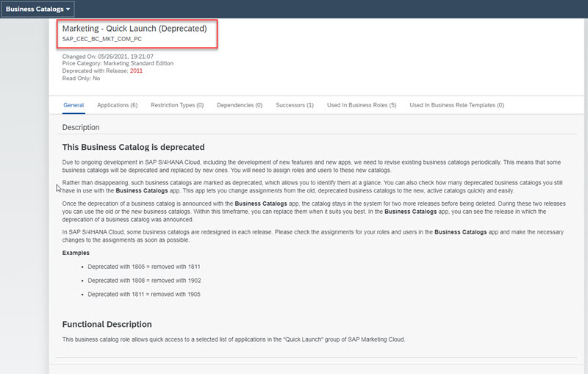Image resolution: width=588 pixels, height=374 pixels.
Task: Click 'Deprecated with 1808 = removed with 1902'
Action: point(144,281)
